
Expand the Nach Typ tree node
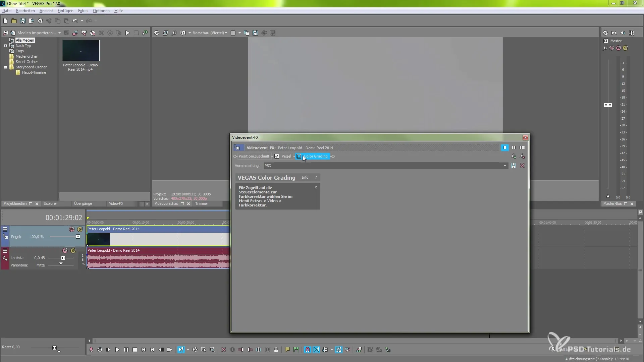[5, 46]
